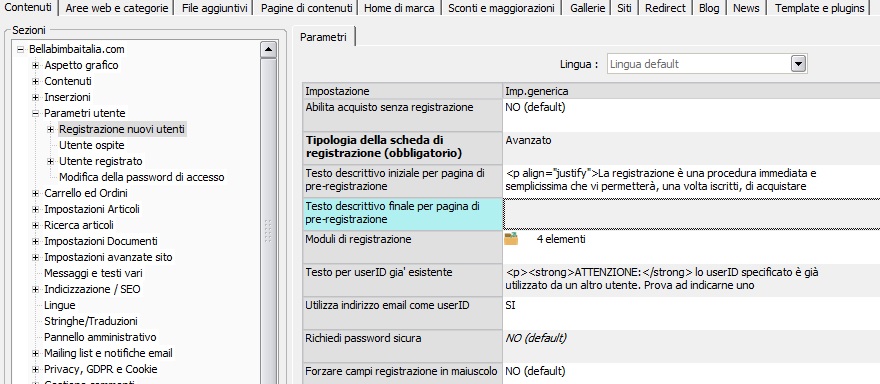Expand Indicizzazione / SEO node

[x=35, y=289]
